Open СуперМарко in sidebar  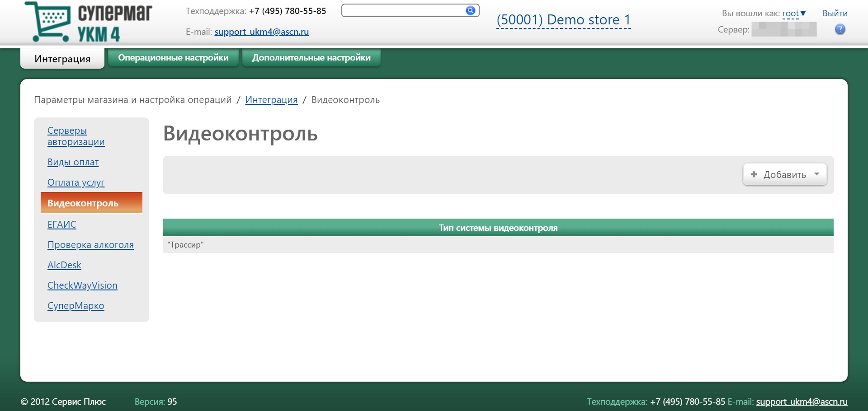click(75, 306)
